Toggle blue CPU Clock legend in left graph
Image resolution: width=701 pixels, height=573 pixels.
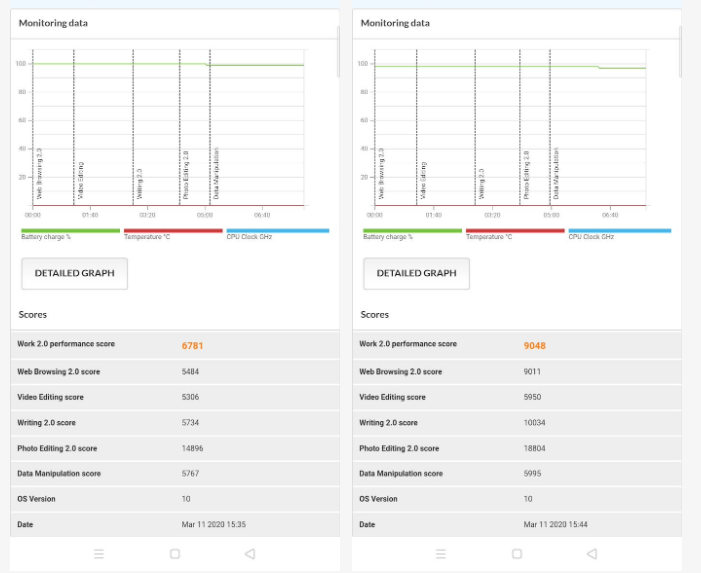click(277, 233)
